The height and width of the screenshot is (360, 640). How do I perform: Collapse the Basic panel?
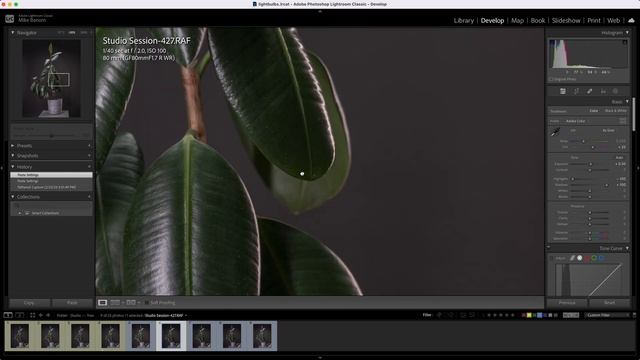(627, 102)
